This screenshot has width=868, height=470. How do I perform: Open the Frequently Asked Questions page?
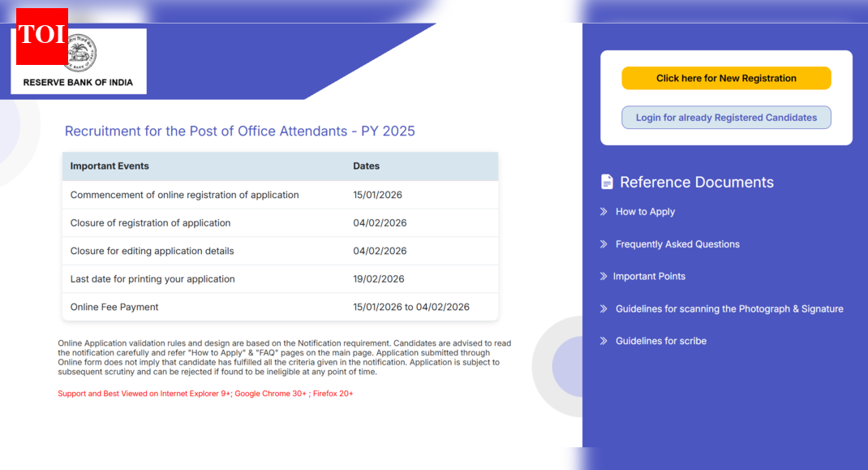coord(677,244)
